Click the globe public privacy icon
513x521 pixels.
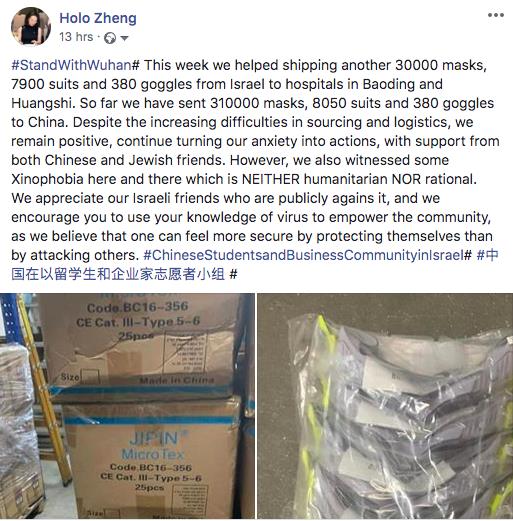110,38
